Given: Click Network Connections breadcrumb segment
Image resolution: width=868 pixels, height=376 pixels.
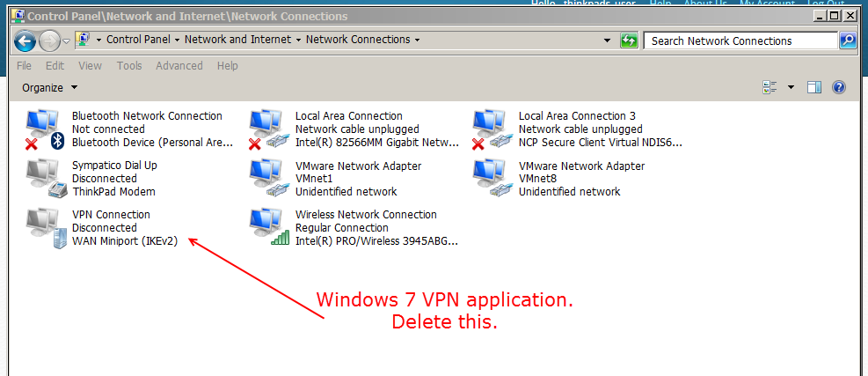Looking at the screenshot, I should click(x=358, y=40).
